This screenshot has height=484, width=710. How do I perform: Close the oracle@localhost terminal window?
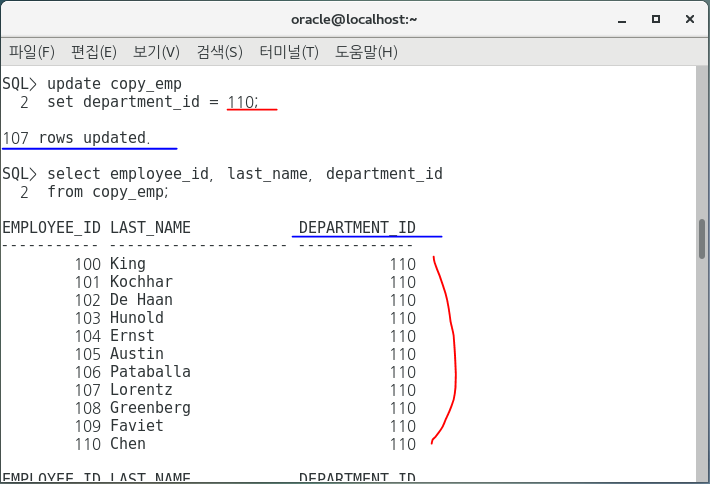pos(690,19)
